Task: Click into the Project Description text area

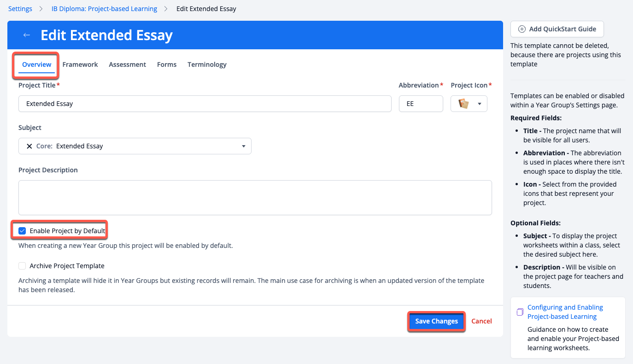Action: (255, 197)
